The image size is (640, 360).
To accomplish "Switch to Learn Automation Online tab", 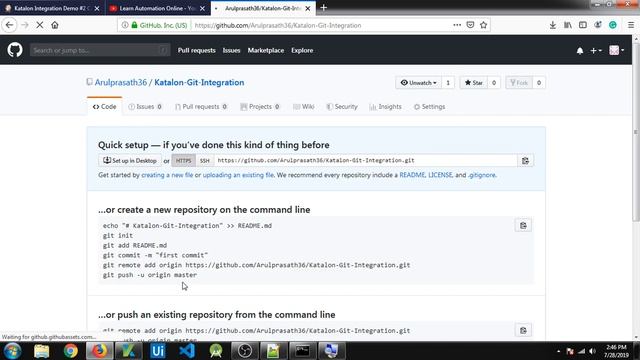I will [x=157, y=8].
